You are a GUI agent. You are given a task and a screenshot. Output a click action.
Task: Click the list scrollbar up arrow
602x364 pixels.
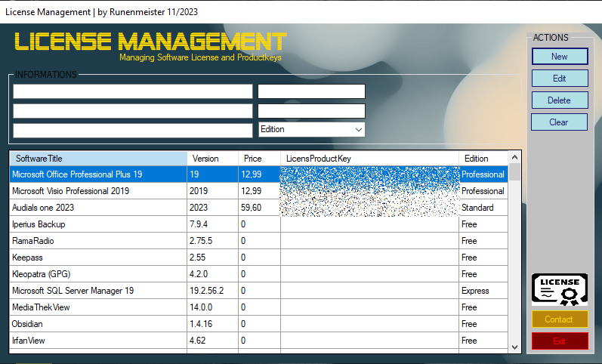(515, 157)
